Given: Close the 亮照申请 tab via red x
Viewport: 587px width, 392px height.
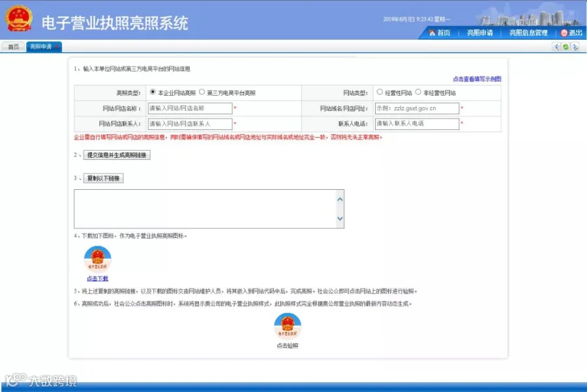Looking at the screenshot, I should click(x=57, y=47).
